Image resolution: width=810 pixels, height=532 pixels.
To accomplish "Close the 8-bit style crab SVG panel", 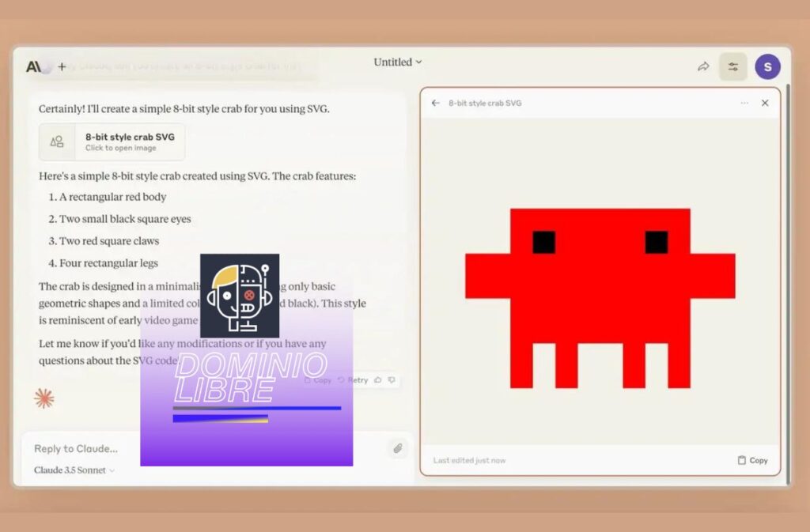I will pyautogui.click(x=765, y=103).
